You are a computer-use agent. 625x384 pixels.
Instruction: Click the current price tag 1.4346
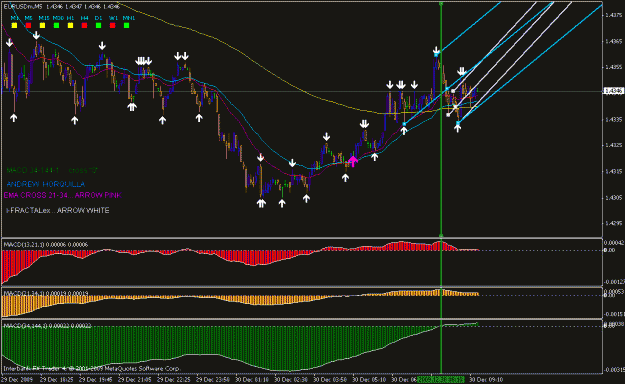pos(614,91)
